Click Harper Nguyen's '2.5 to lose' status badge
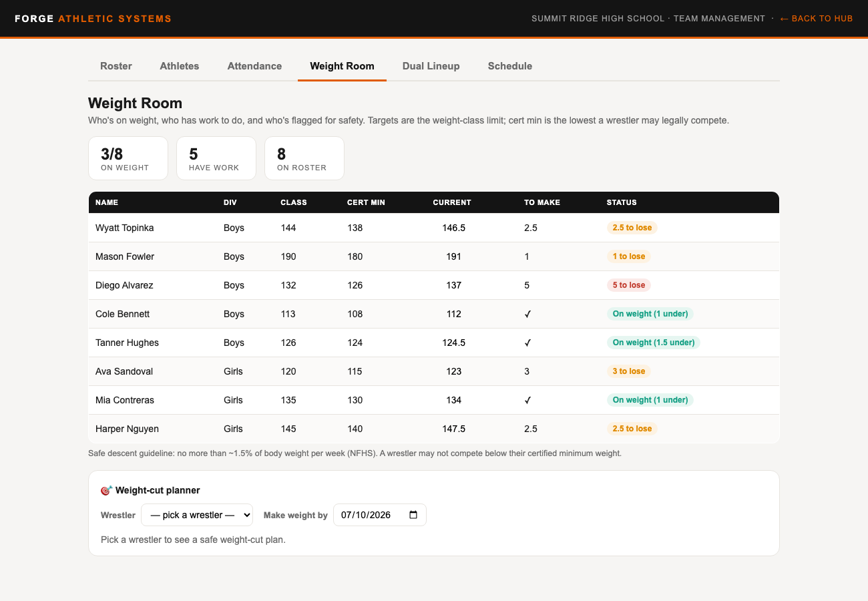The width and height of the screenshot is (868, 601). pyautogui.click(x=632, y=429)
